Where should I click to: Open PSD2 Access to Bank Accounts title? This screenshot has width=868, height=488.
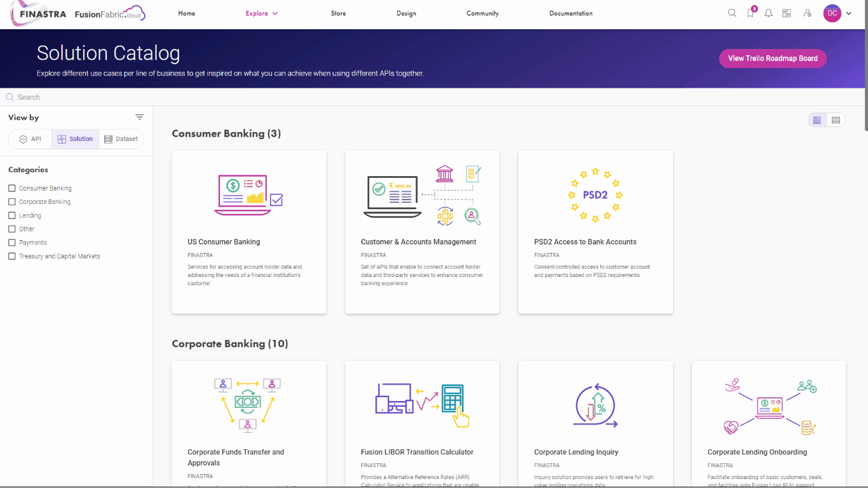[585, 242]
